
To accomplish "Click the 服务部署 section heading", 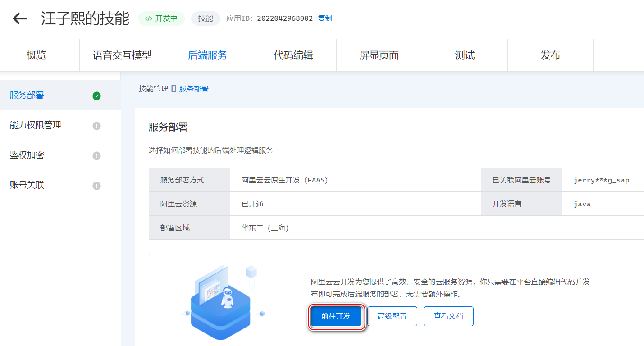I will coord(168,127).
